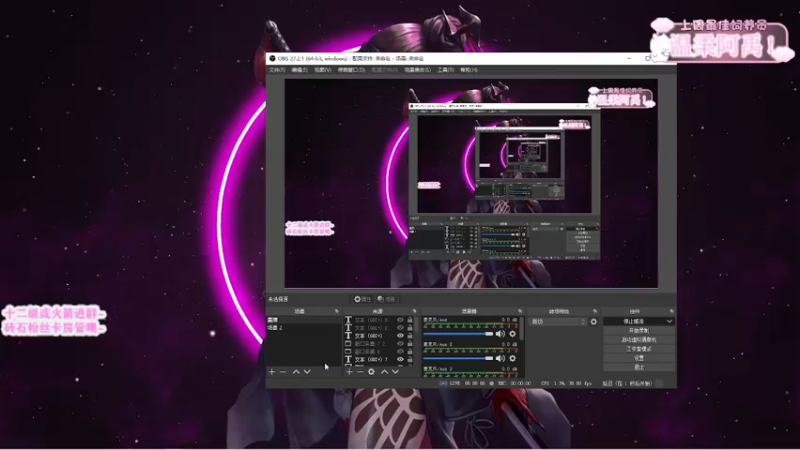Undock the 来源 sources panel icon
Image resolution: width=800 pixels, height=450 pixels.
[x=414, y=311]
